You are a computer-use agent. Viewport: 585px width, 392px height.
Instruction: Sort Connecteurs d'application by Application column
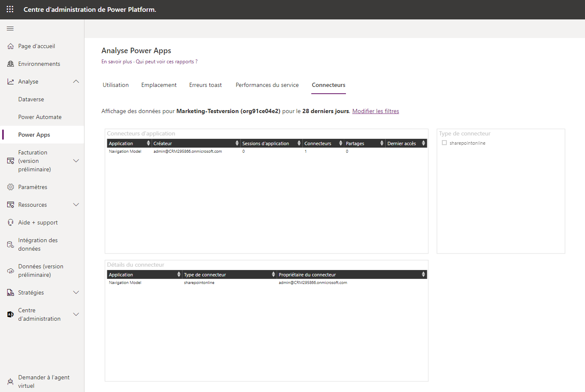coord(148,143)
